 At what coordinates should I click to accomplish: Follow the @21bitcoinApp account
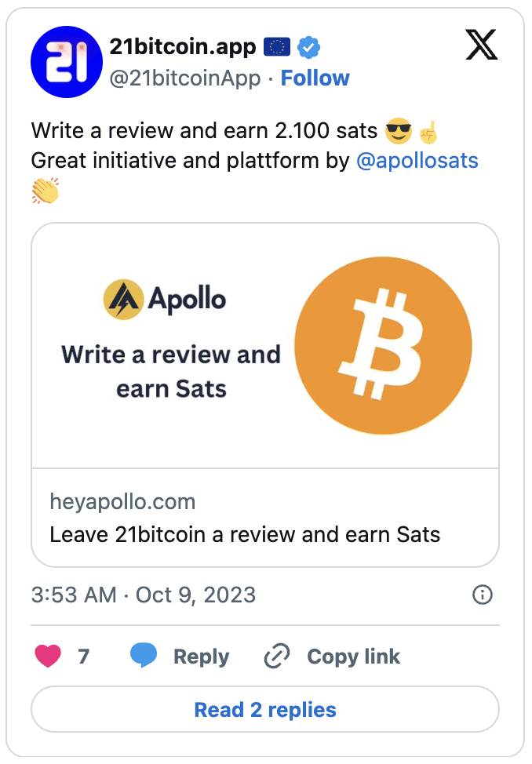tap(315, 78)
